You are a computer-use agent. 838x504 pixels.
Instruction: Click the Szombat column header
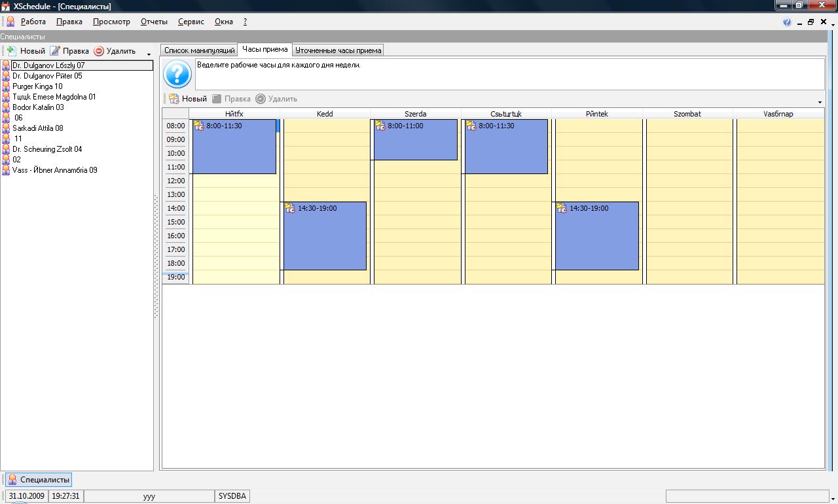tap(687, 114)
